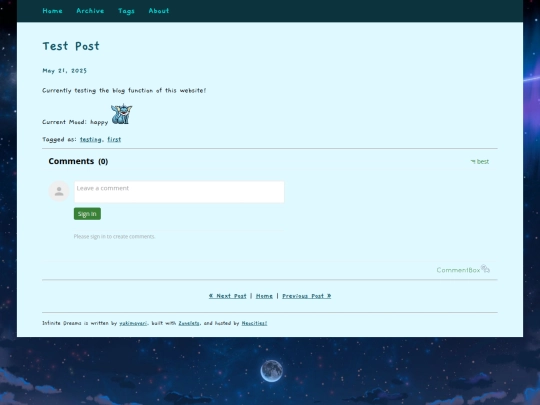
Task: Visit the About page
Action: (x=159, y=11)
